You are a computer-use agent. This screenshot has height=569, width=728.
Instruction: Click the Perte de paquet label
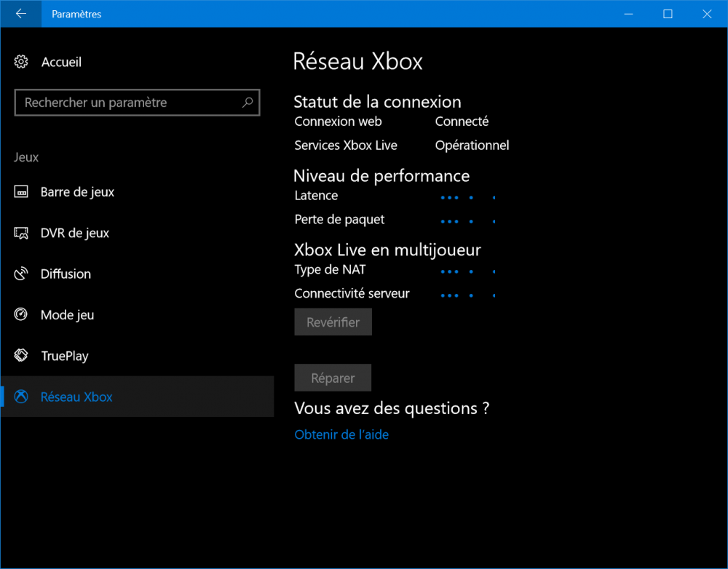339,220
